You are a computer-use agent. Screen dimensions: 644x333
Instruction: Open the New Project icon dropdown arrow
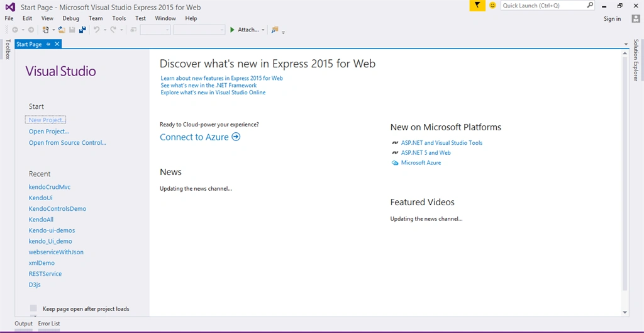click(53, 30)
